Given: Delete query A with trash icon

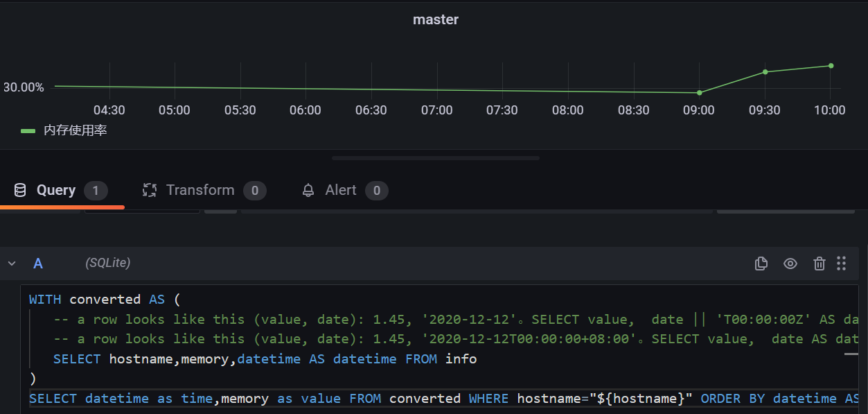Looking at the screenshot, I should (x=820, y=264).
